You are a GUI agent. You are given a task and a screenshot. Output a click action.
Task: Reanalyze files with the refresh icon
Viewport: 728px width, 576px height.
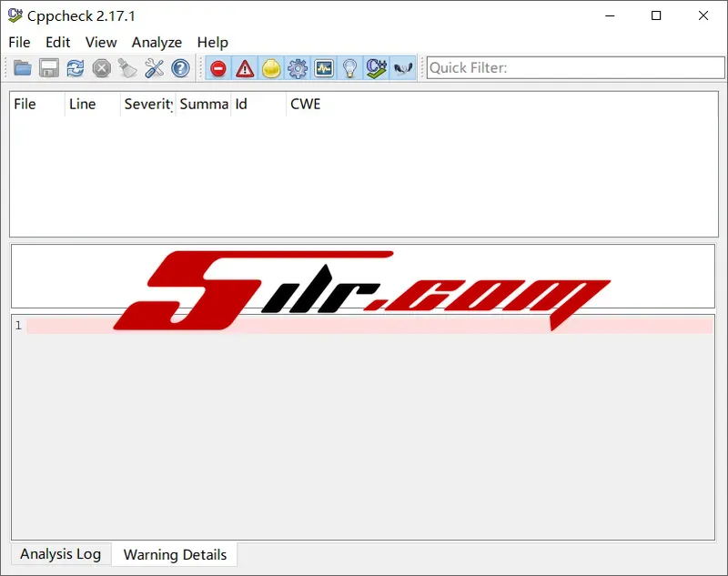tap(76, 68)
